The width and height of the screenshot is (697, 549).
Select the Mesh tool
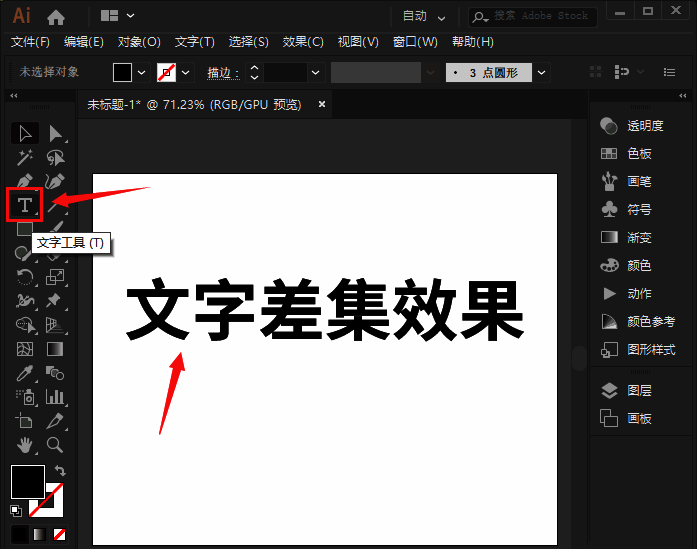(x=25, y=349)
